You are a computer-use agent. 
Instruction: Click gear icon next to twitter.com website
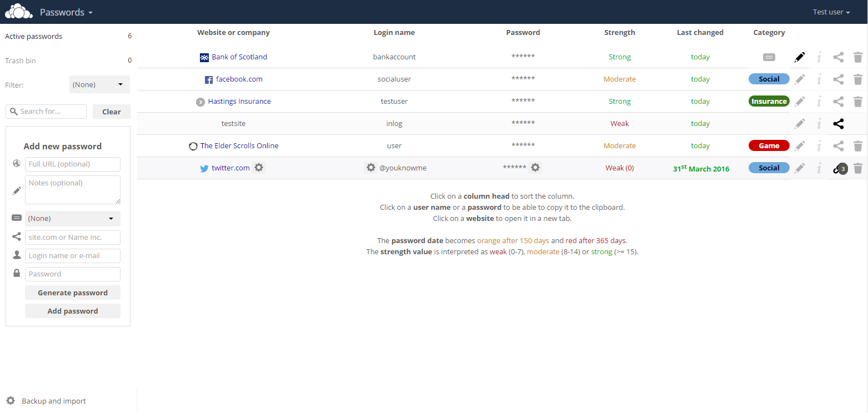coord(259,168)
